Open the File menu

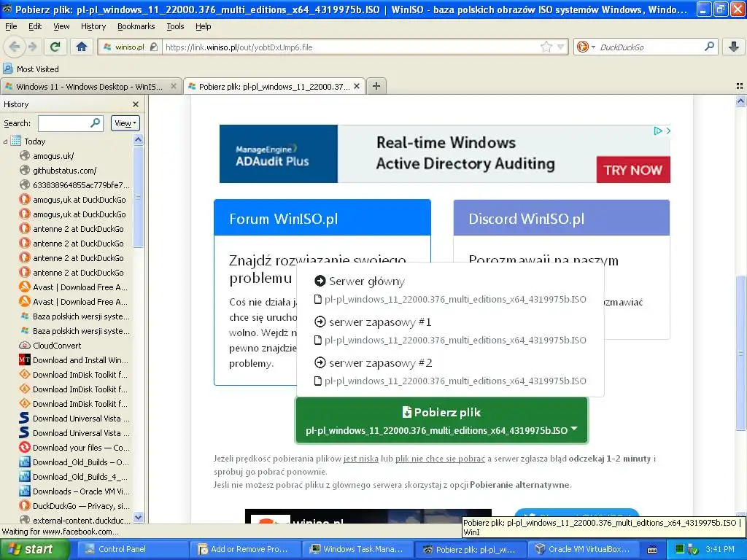coord(11,26)
